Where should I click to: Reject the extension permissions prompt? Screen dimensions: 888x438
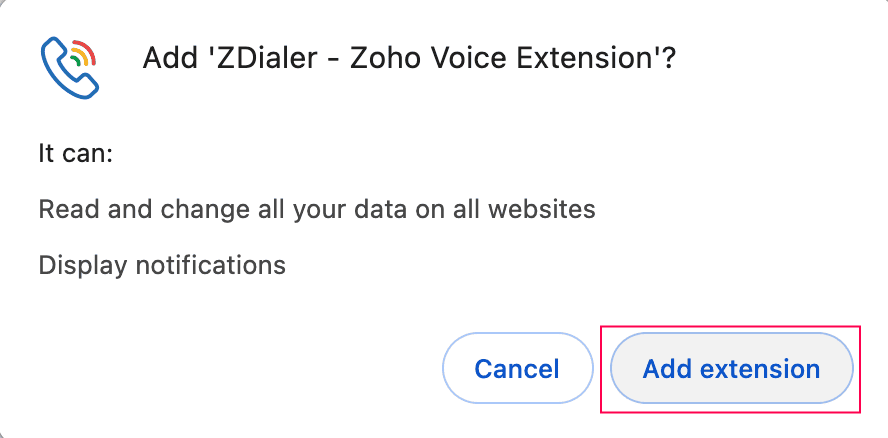coord(516,369)
